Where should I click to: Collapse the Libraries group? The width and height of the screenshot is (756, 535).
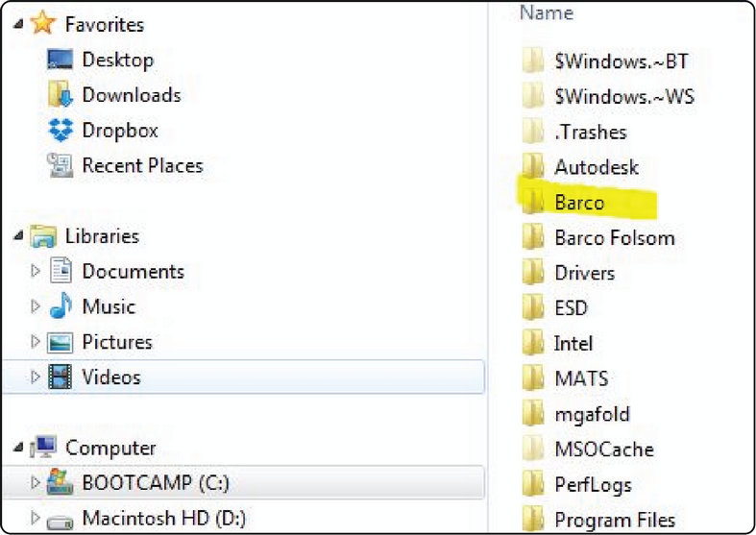click(18, 235)
